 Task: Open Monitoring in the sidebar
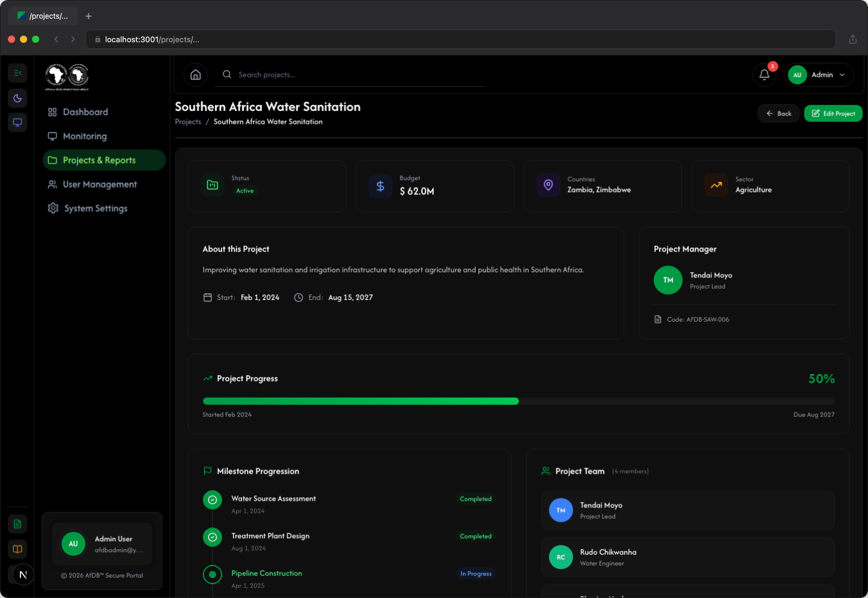[104, 136]
